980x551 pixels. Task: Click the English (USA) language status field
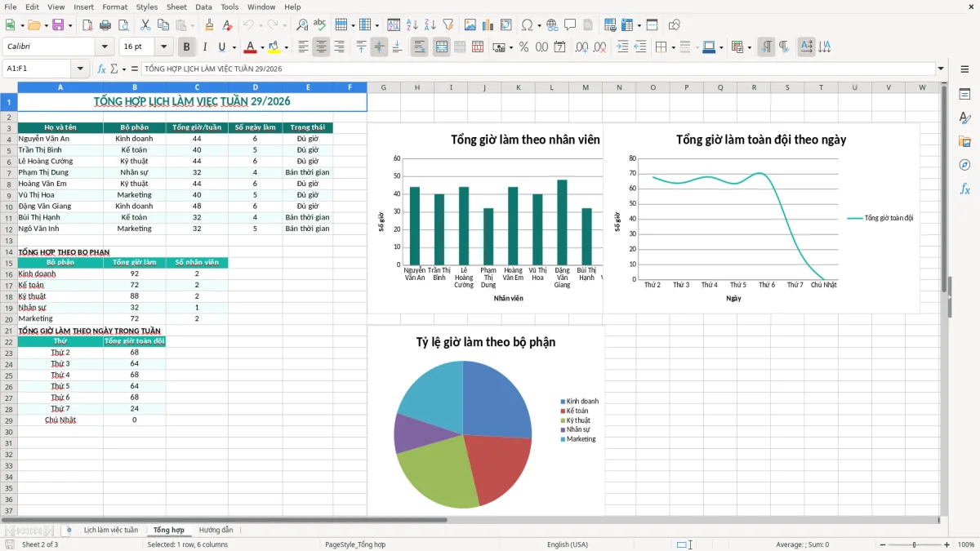point(568,544)
